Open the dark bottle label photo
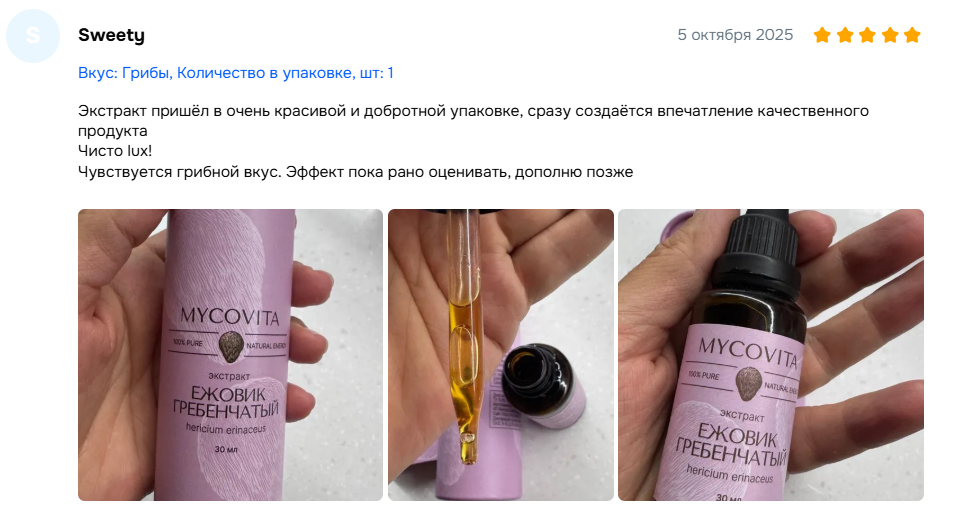The height and width of the screenshot is (520, 953). tap(771, 355)
